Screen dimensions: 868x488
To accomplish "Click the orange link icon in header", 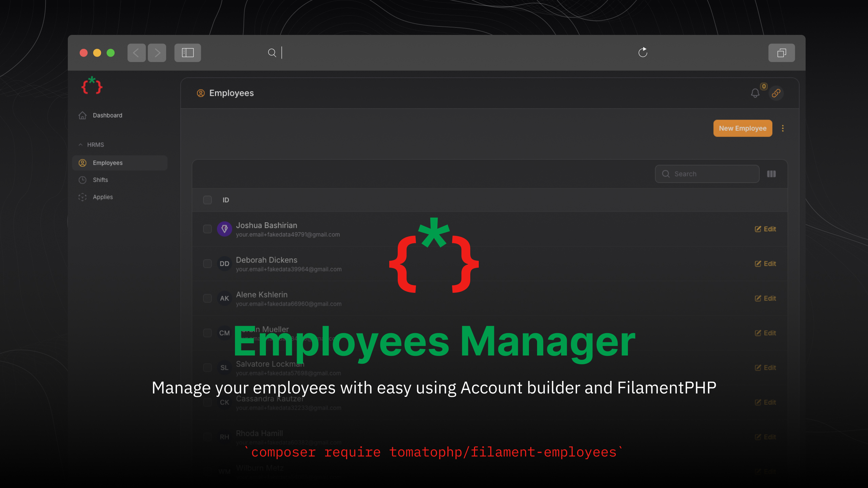I will pyautogui.click(x=776, y=93).
